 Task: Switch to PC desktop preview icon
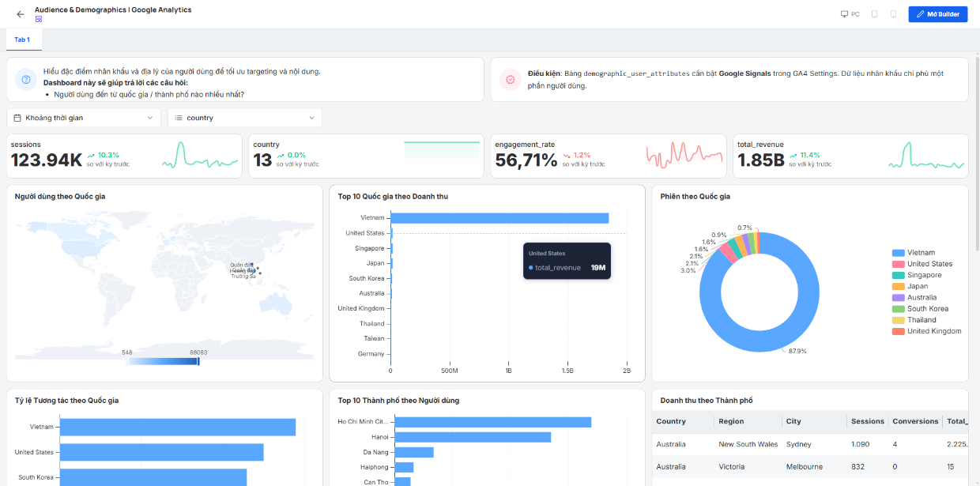(845, 14)
